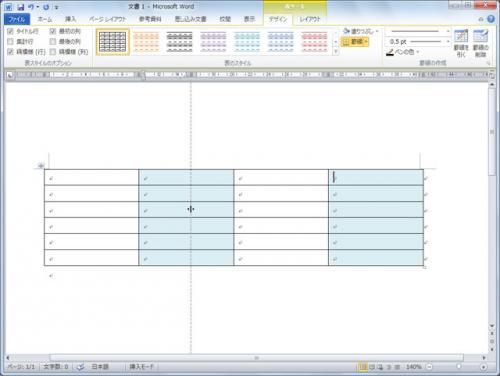Click the Undo arrow in the quick access toolbar
Image resolution: width=500 pixels, height=376 pixels.
tap(31, 7)
